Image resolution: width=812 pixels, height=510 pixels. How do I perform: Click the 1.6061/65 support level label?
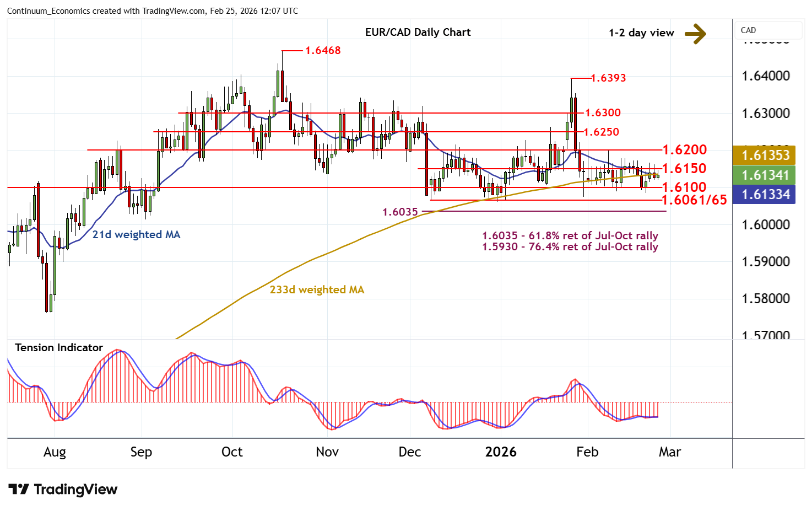(x=694, y=200)
